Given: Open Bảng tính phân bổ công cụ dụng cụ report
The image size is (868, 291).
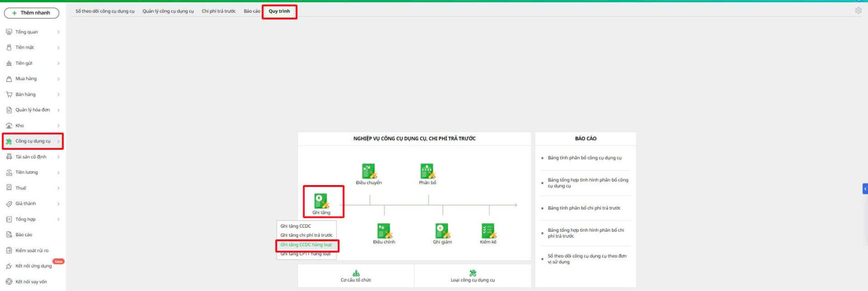Looking at the screenshot, I should (584, 158).
